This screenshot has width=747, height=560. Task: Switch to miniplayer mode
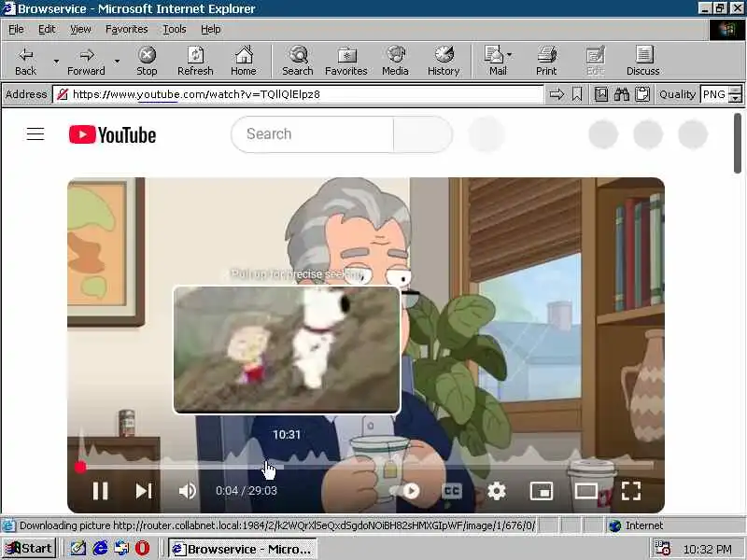coord(542,491)
